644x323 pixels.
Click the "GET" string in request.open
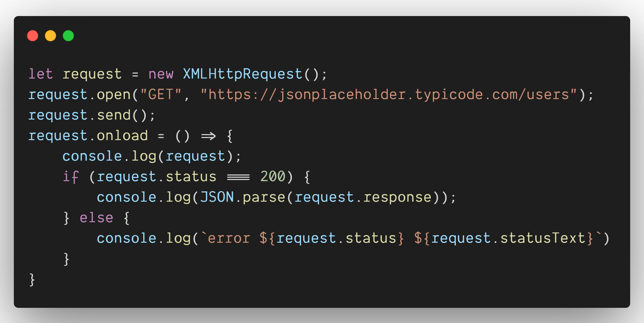click(x=161, y=95)
